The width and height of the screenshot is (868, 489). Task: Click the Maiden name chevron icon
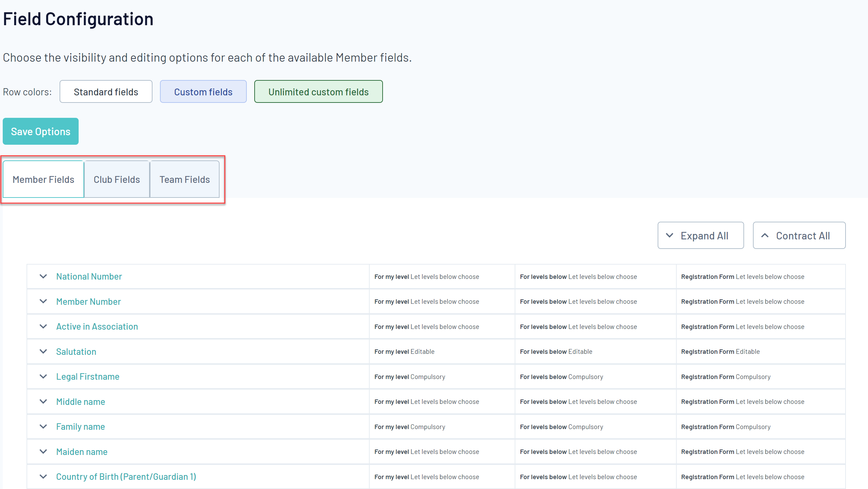coord(43,452)
